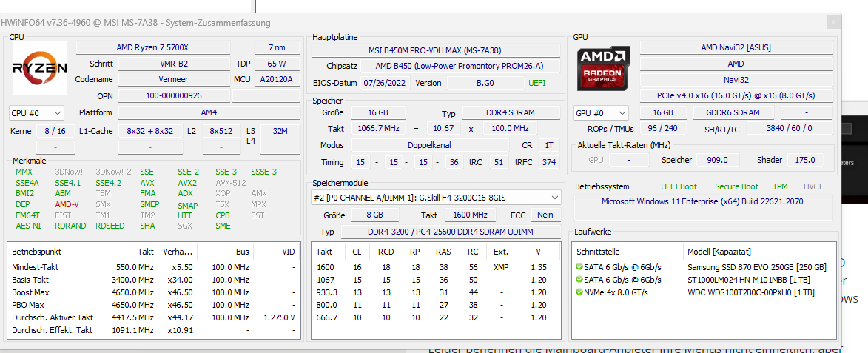Click the 3840 / 60 / 0 shader value

point(790,129)
